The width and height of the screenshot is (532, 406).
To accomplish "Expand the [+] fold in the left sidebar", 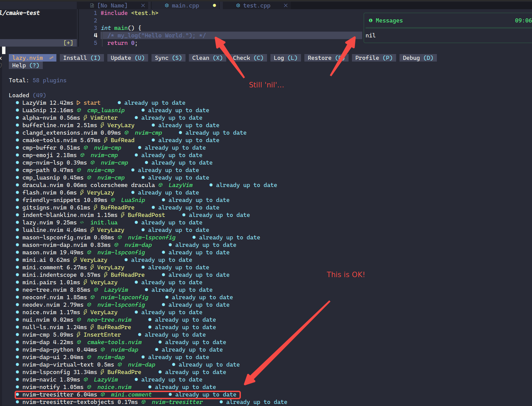I will (x=68, y=43).
